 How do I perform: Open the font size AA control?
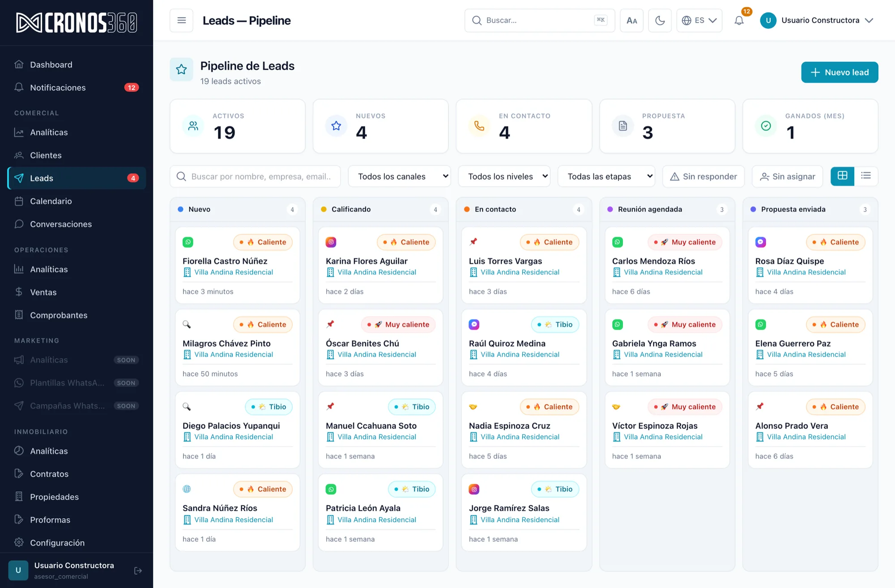pyautogui.click(x=631, y=21)
